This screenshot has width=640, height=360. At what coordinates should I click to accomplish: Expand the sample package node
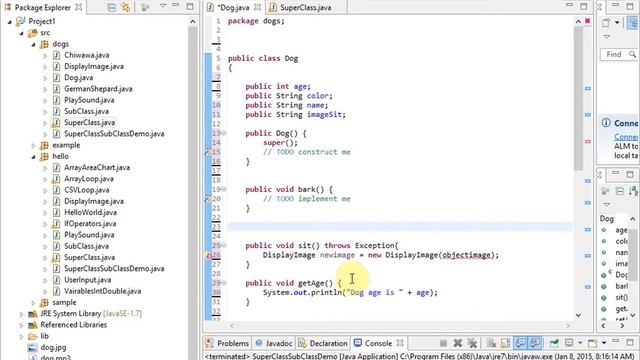tap(33, 303)
